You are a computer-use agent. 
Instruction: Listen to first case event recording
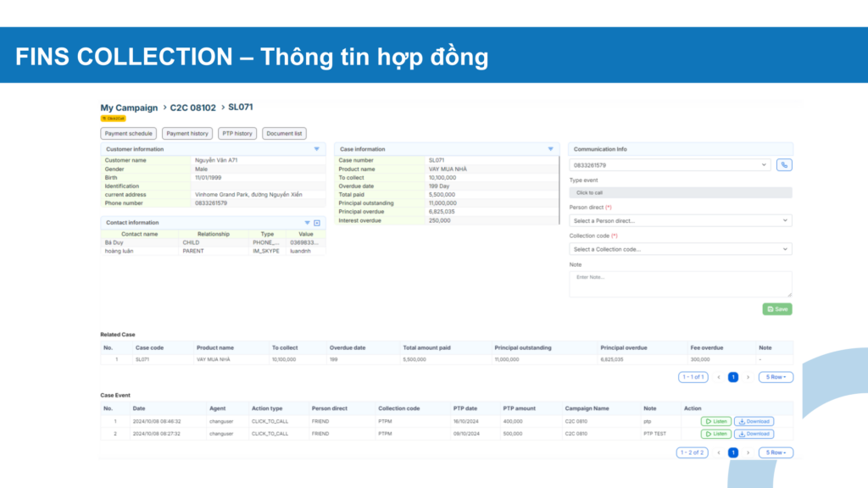click(715, 421)
